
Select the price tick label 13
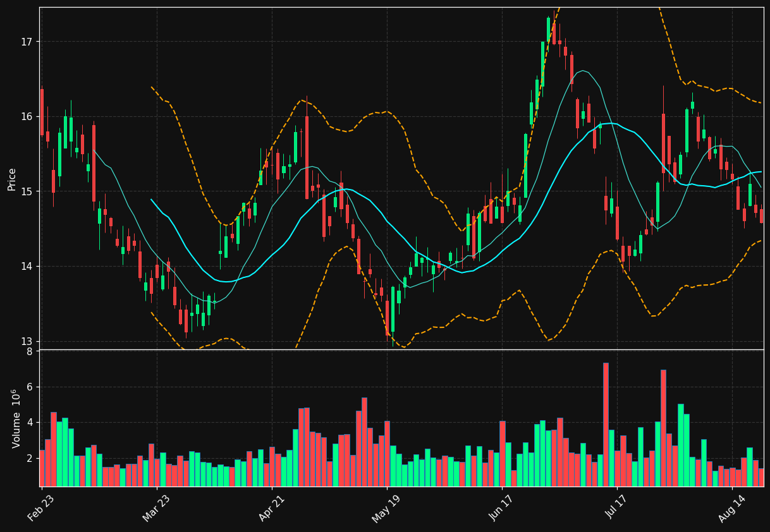point(28,341)
